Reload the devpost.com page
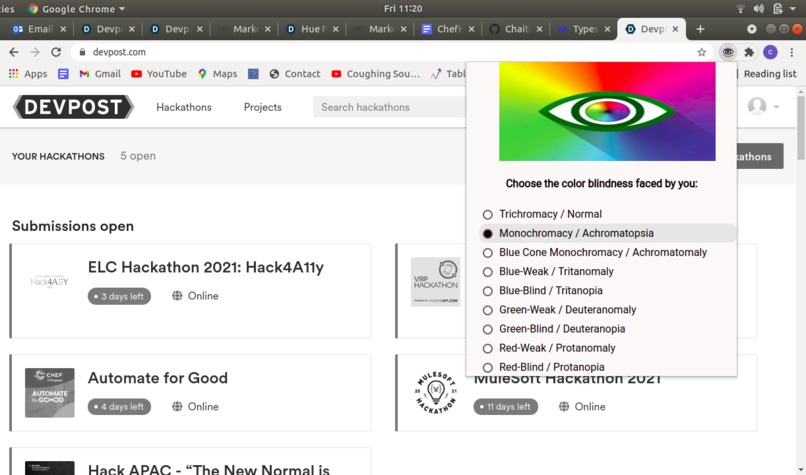Screen dimensions: 806x475 (x=56, y=52)
